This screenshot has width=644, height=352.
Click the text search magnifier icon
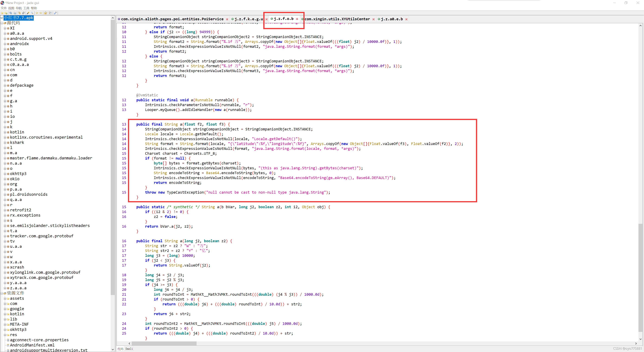click(32, 13)
